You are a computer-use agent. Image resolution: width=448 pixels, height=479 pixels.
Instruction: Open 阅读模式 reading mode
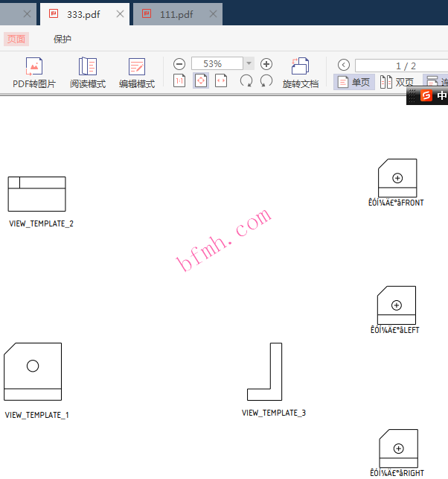coord(88,73)
